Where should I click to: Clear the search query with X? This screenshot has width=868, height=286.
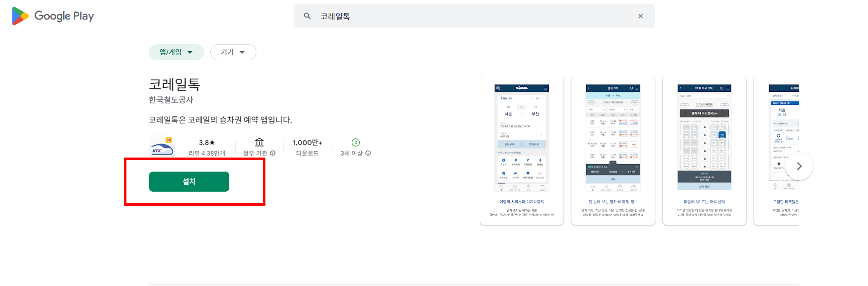641,16
